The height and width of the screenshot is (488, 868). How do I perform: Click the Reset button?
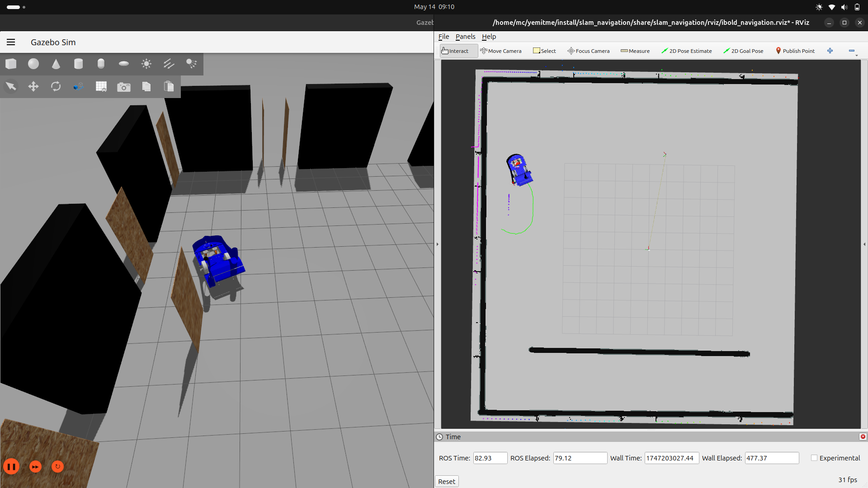(x=447, y=482)
